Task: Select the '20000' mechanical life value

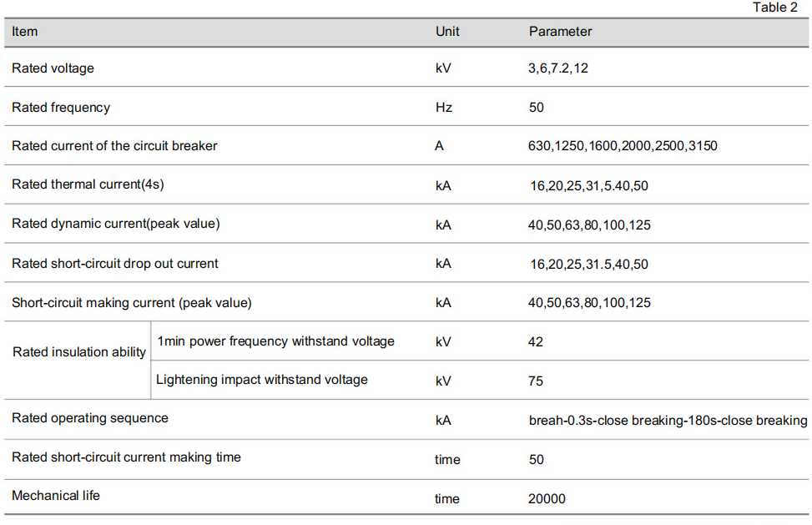Action: 547,498
